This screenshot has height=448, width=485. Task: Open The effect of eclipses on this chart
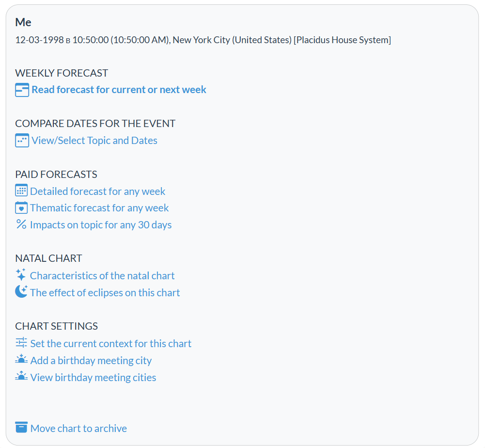(105, 292)
